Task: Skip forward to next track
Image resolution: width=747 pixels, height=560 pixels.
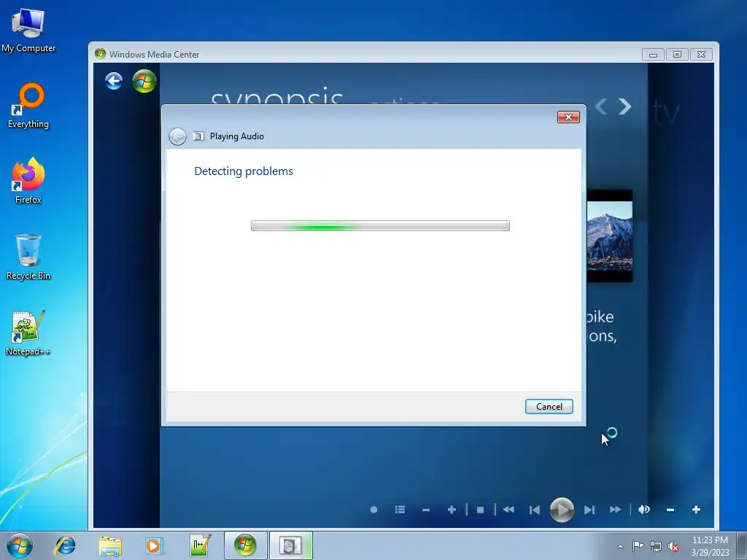Action: point(589,510)
